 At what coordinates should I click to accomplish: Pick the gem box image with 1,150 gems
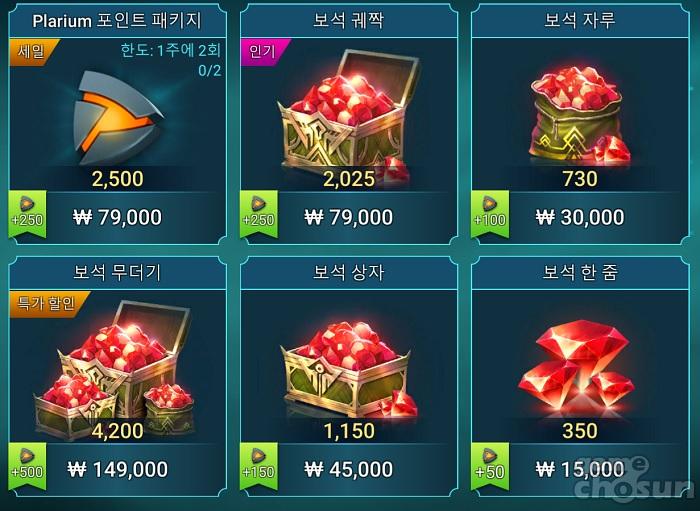pyautogui.click(x=349, y=370)
